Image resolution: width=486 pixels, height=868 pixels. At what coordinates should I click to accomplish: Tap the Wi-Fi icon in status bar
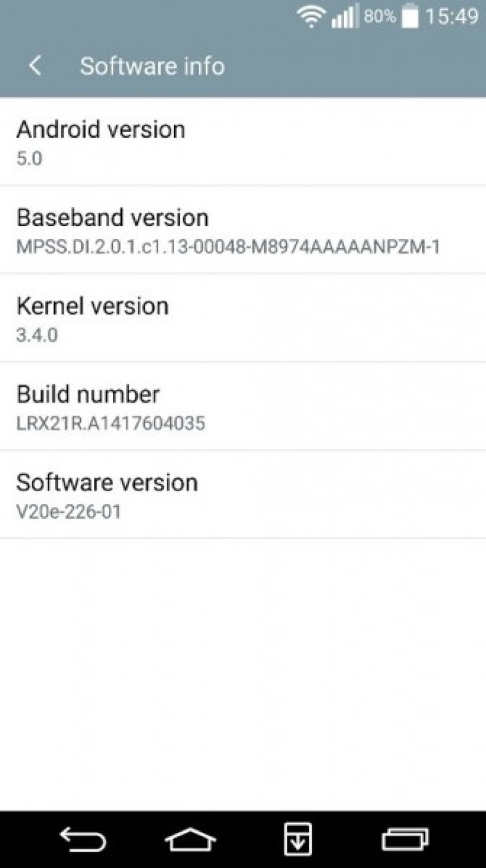(x=311, y=17)
